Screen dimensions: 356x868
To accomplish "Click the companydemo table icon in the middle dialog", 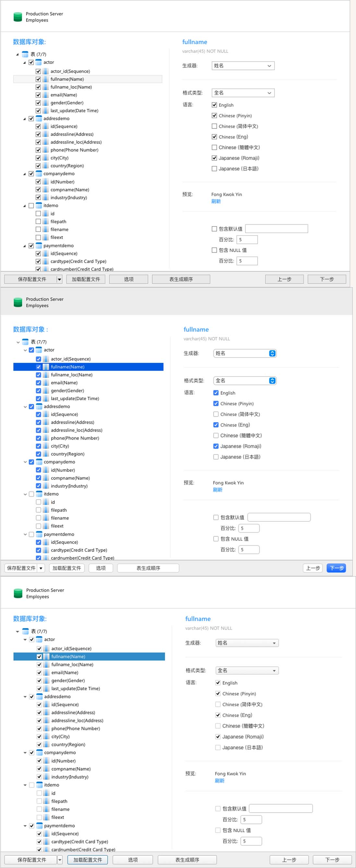I will [39, 462].
